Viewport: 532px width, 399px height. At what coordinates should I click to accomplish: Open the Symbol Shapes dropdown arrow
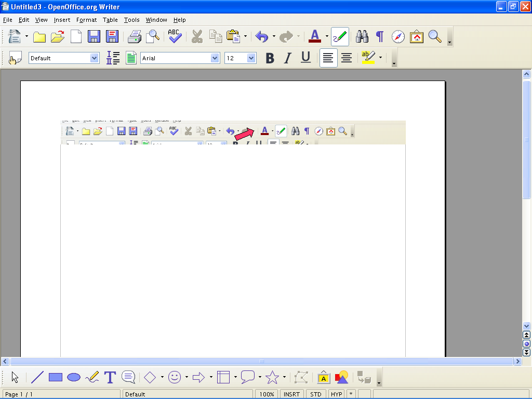187,377
